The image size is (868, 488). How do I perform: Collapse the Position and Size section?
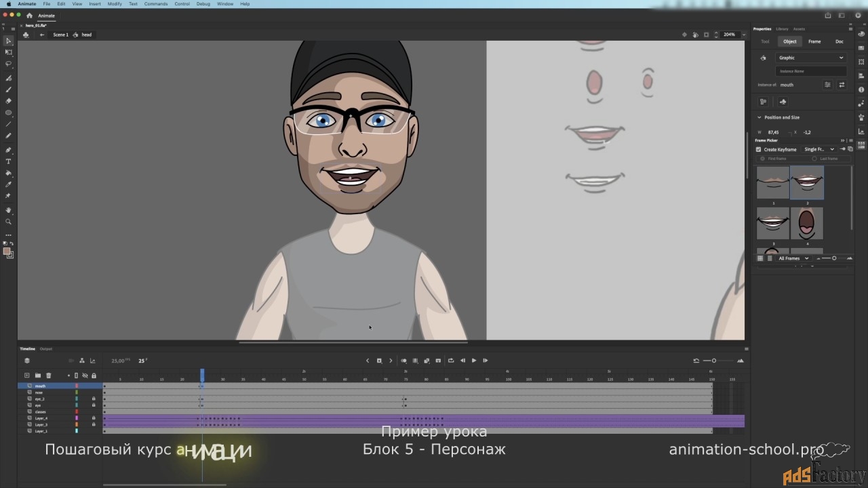759,117
